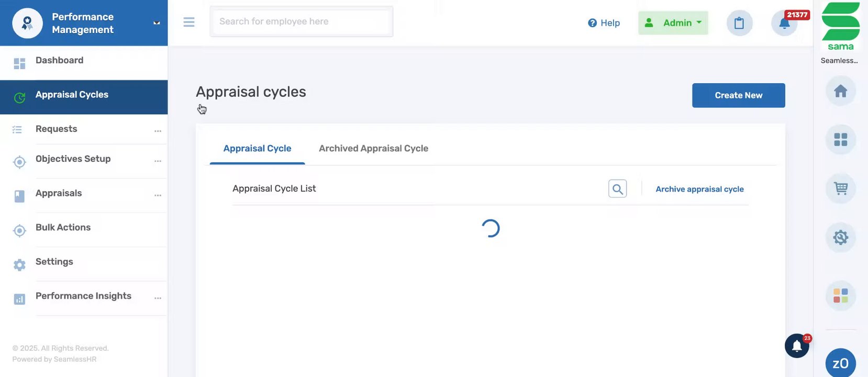Expand the Requests submenu ellipsis
Screen dimensions: 868x377
click(158, 131)
